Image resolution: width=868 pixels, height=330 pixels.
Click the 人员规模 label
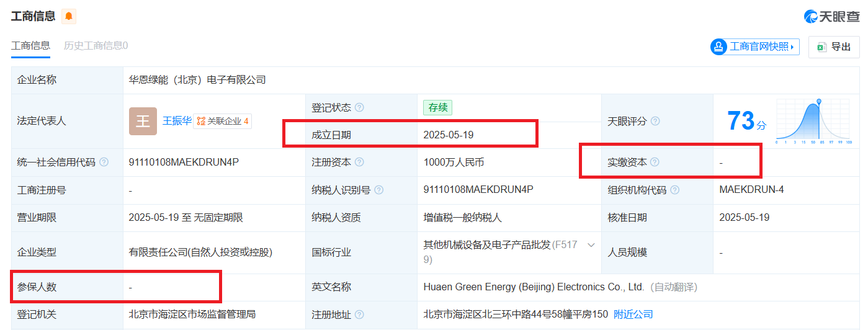627,252
